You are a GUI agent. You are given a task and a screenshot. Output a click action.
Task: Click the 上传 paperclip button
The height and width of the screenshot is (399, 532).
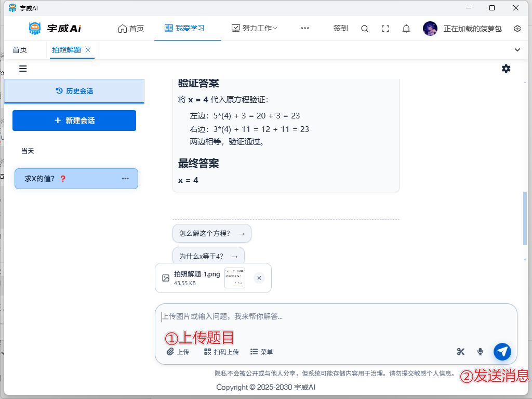(x=178, y=352)
